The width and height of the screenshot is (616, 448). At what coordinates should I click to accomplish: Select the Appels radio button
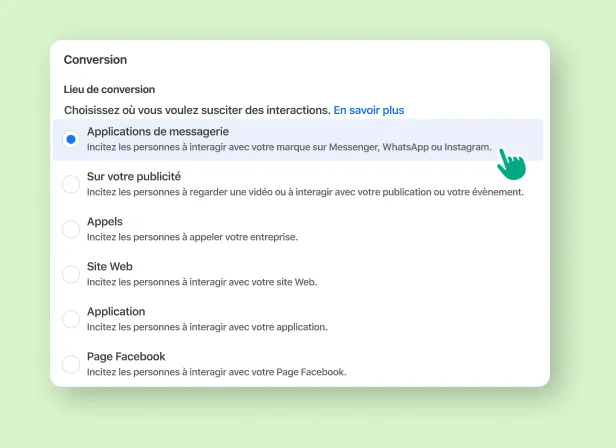point(71,229)
